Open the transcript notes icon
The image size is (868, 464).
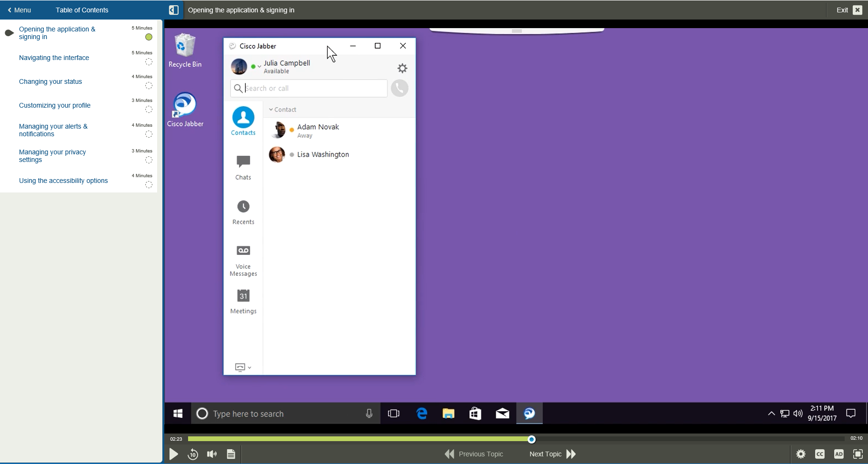(231, 454)
